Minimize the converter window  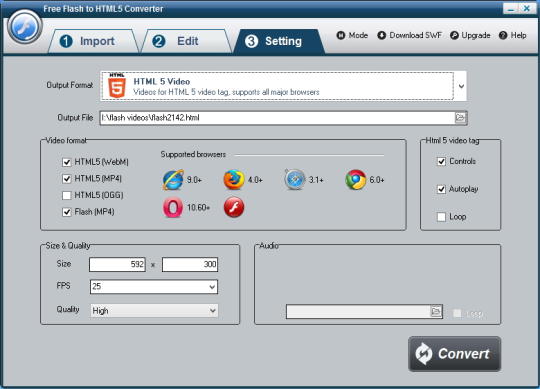click(511, 9)
